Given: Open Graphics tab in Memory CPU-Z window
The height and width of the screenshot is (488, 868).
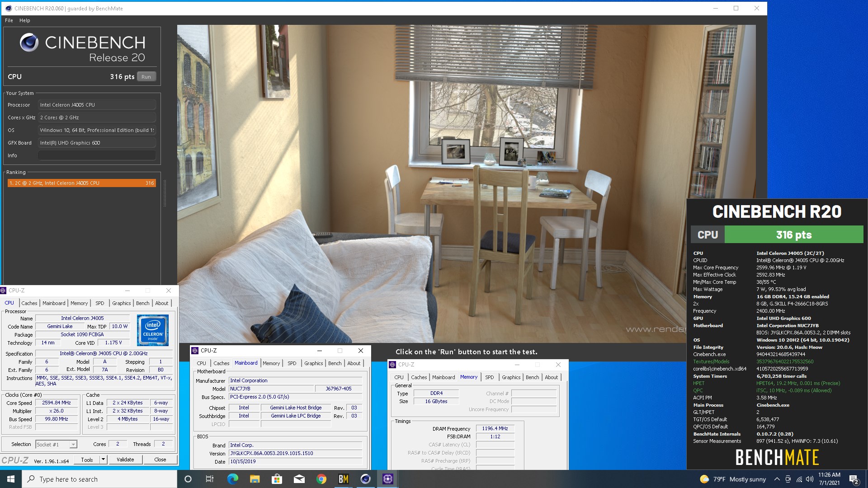Looking at the screenshot, I should pos(511,377).
